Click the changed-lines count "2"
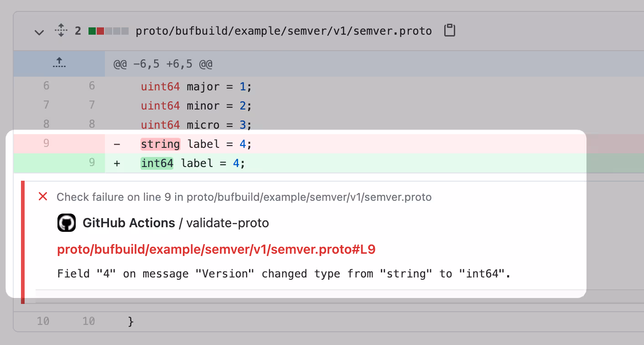Viewport: 644px width, 345px height. click(x=78, y=31)
